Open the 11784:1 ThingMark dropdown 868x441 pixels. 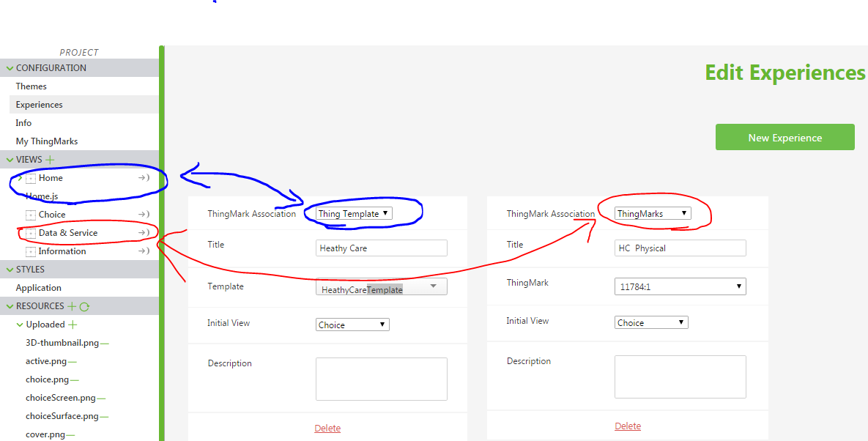click(680, 286)
